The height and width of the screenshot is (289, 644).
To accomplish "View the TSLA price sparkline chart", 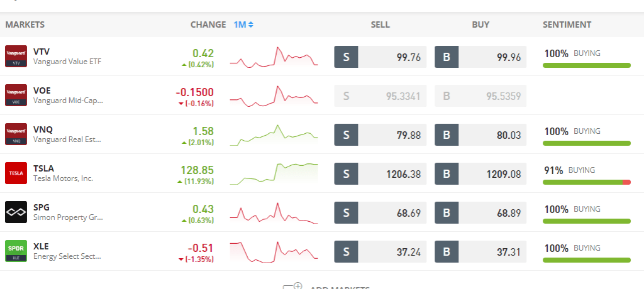I will click(274, 173).
